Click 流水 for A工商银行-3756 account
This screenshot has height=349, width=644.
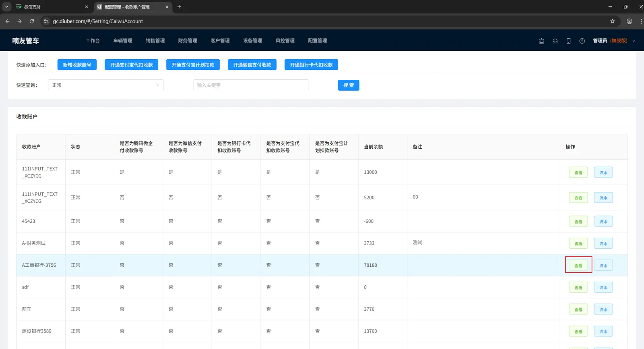[x=603, y=266]
